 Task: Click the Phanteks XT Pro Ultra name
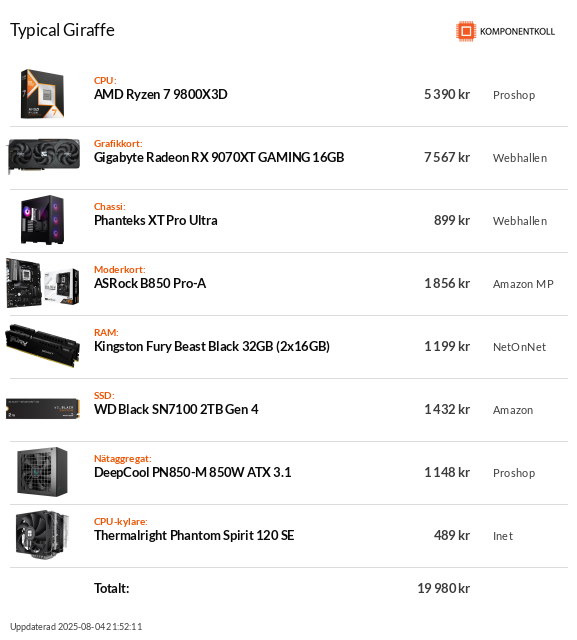[155, 220]
